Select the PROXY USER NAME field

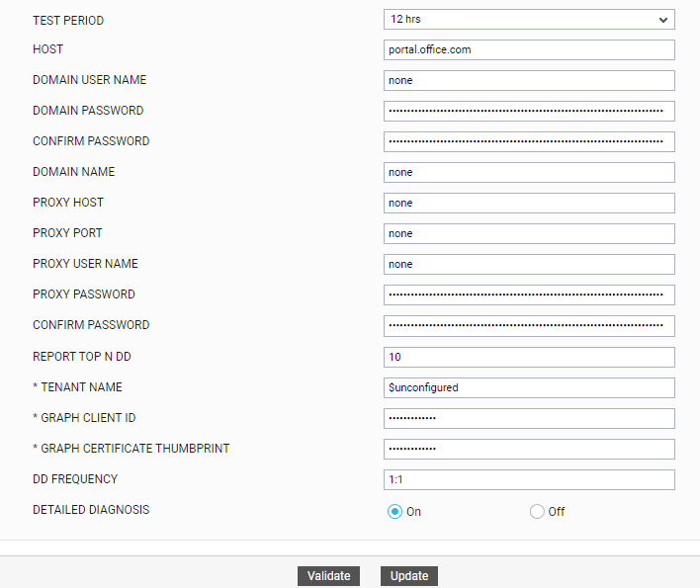529,265
